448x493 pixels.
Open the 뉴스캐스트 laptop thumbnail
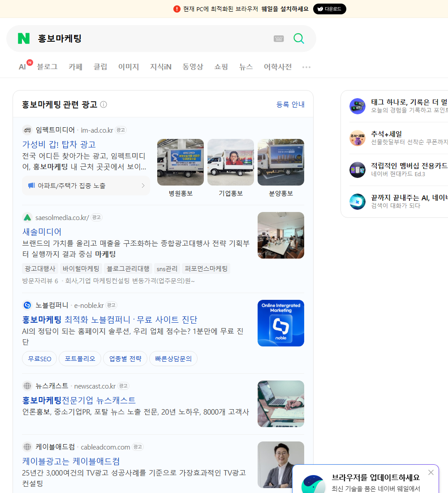pos(281,404)
